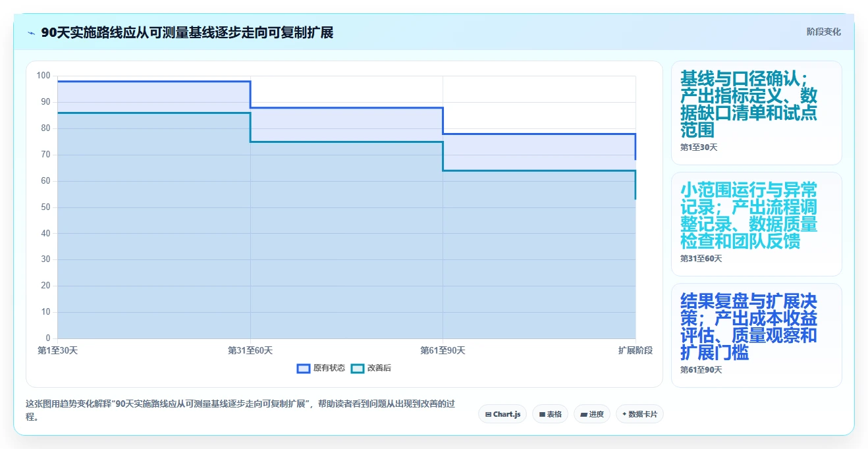Click the 50 y-axis value
The height and width of the screenshot is (449, 868).
coord(46,207)
